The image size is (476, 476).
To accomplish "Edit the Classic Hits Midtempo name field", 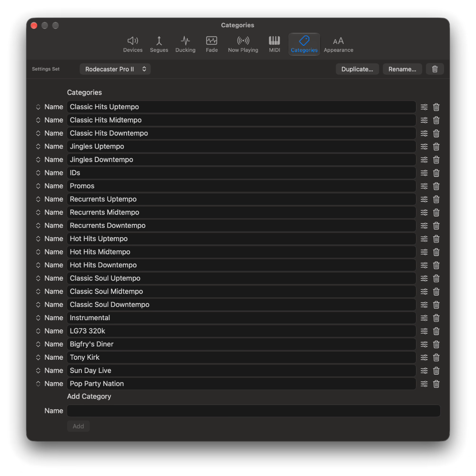I will (x=241, y=120).
